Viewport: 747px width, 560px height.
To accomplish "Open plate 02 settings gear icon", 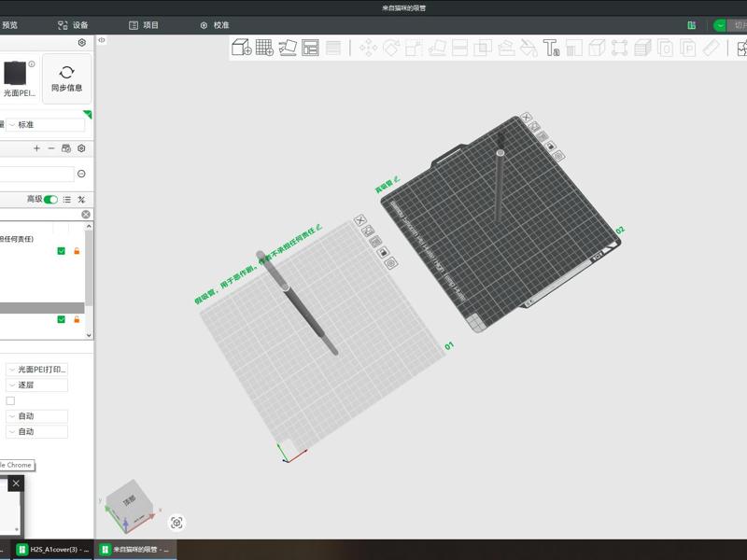I will (x=558, y=155).
